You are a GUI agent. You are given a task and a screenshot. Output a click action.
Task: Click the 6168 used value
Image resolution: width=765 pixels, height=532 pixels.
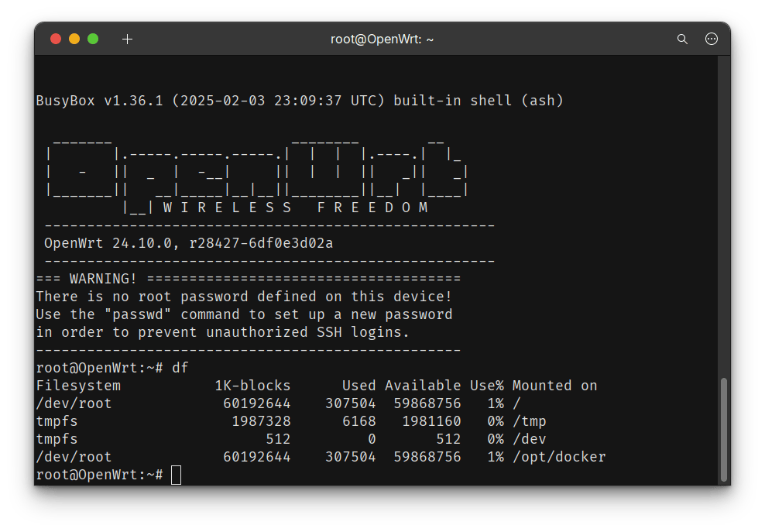click(359, 421)
